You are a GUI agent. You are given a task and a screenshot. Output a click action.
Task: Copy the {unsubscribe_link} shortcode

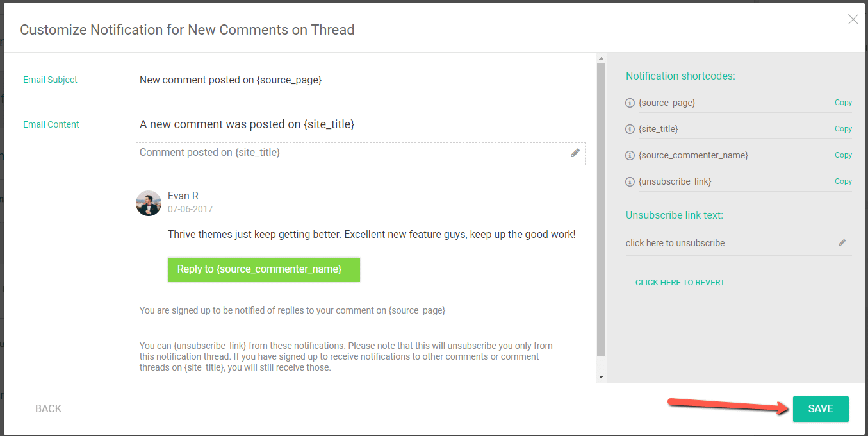click(x=843, y=181)
